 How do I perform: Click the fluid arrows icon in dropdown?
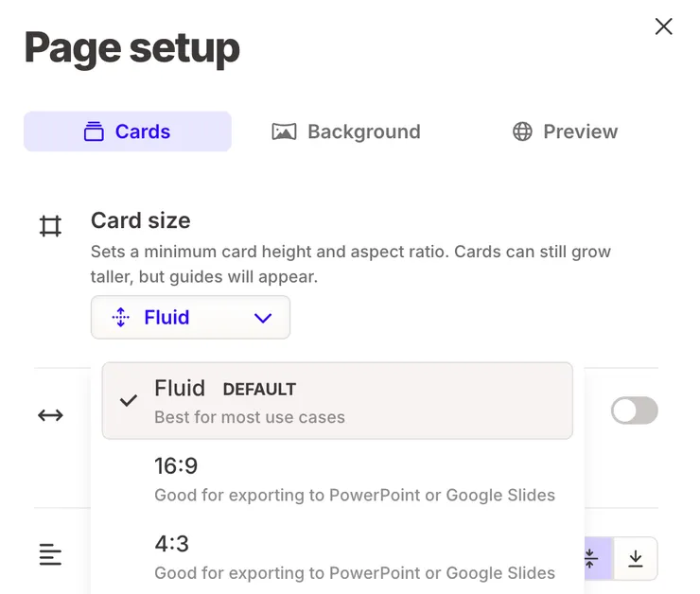tap(120, 318)
